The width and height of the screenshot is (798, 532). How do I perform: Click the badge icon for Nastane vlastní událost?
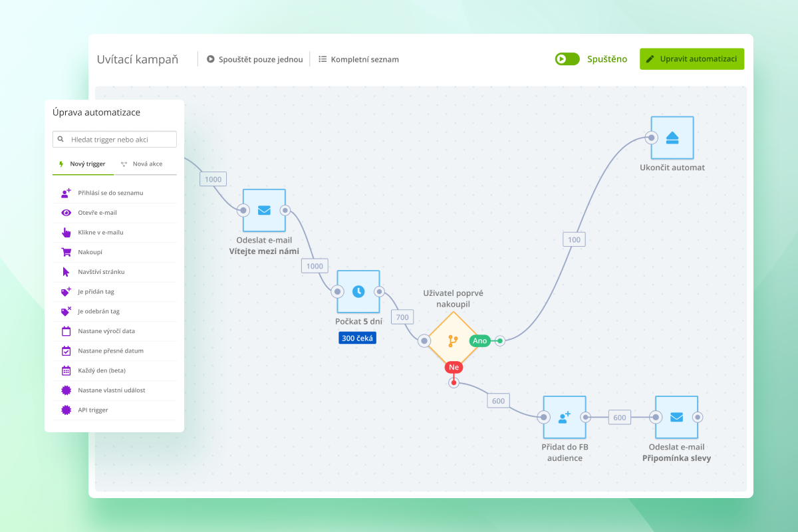click(66, 390)
